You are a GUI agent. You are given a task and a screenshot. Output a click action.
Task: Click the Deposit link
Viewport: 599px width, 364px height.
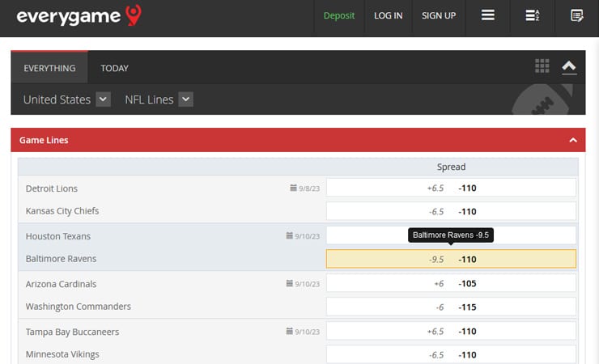339,15
